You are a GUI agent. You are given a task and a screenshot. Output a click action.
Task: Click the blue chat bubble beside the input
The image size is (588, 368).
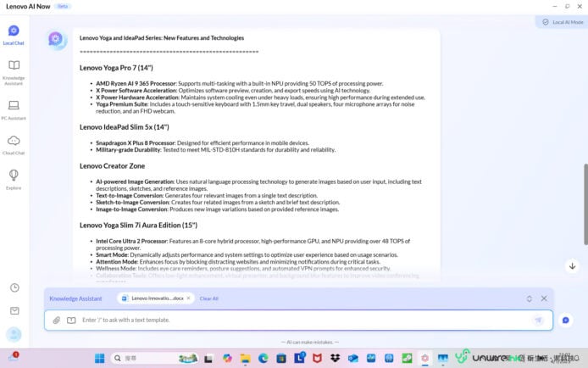click(565, 320)
